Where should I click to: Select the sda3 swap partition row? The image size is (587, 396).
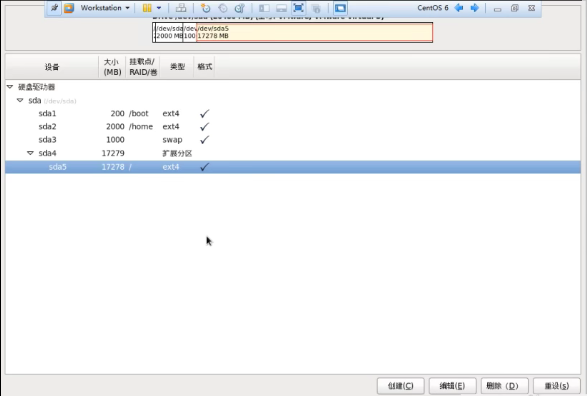pyautogui.click(x=293, y=140)
